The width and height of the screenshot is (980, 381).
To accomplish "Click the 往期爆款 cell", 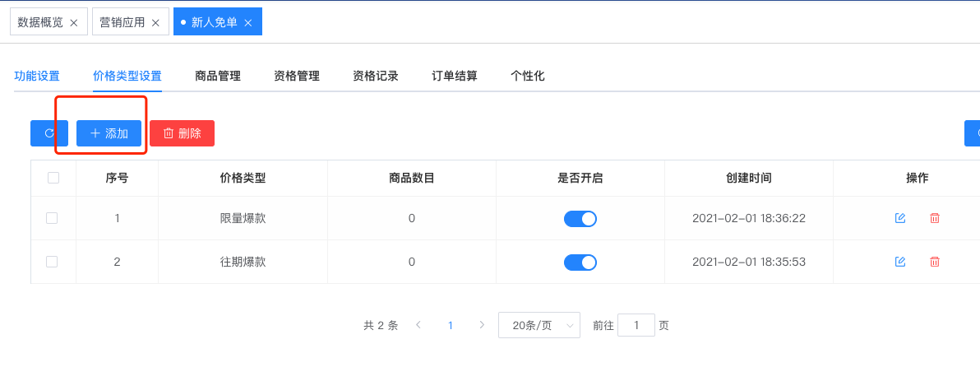I will tap(243, 262).
